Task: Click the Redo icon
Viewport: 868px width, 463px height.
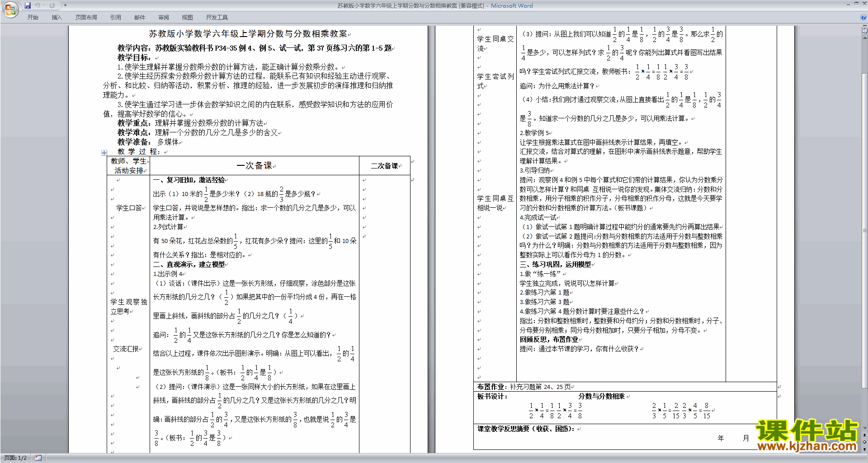Action: 52,5
